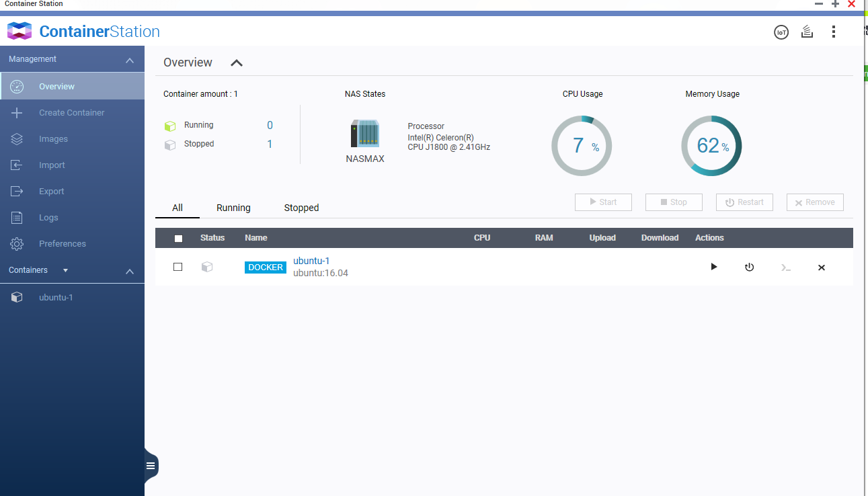868x496 pixels.
Task: Remove ubuntu-1 using the X icon
Action: 821,267
